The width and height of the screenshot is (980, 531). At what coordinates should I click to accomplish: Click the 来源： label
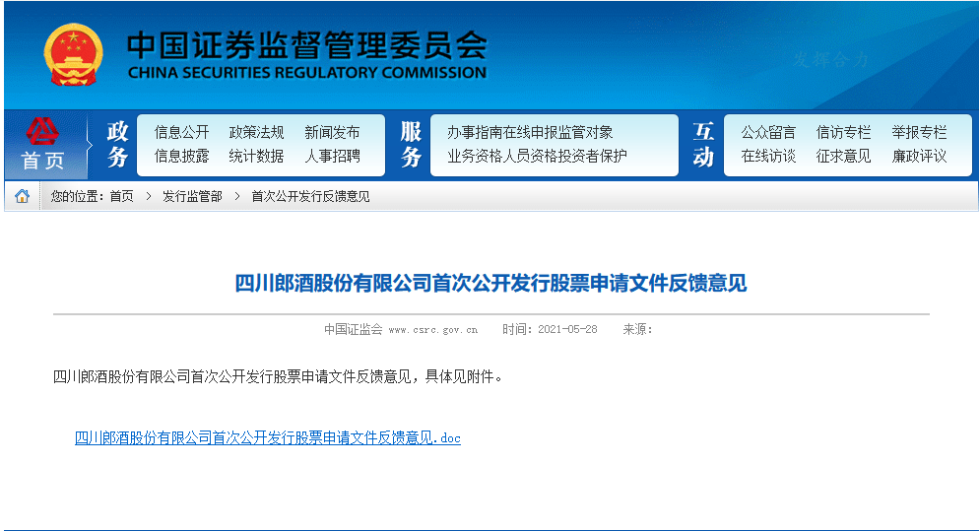tap(637, 330)
